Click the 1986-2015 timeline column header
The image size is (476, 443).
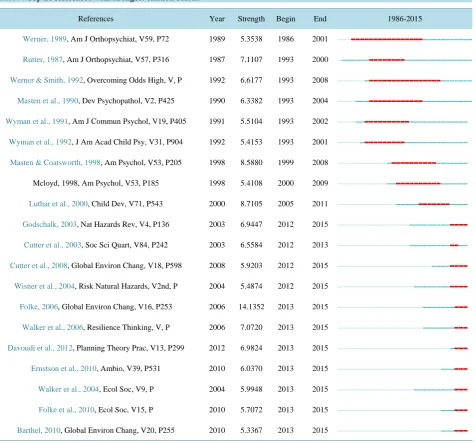[405, 19]
